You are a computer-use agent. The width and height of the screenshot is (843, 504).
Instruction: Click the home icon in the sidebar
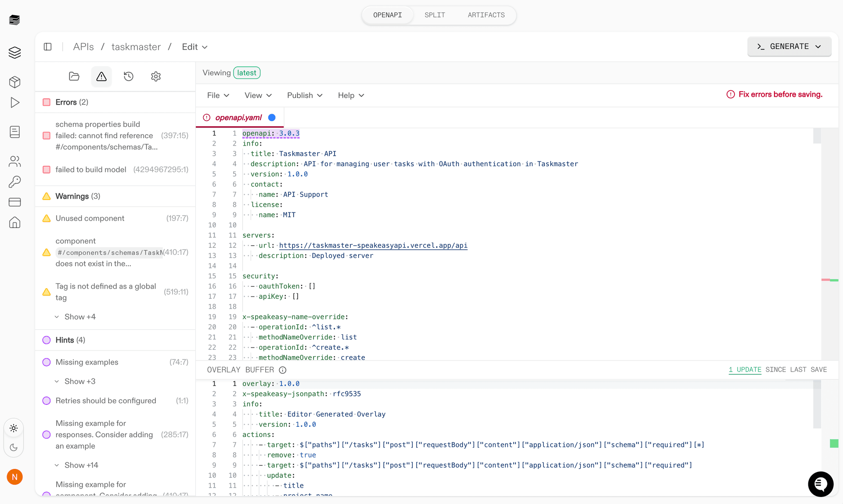click(14, 222)
